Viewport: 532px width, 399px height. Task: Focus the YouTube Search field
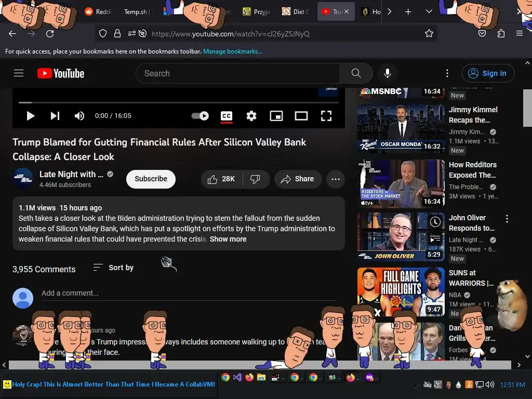coord(238,73)
